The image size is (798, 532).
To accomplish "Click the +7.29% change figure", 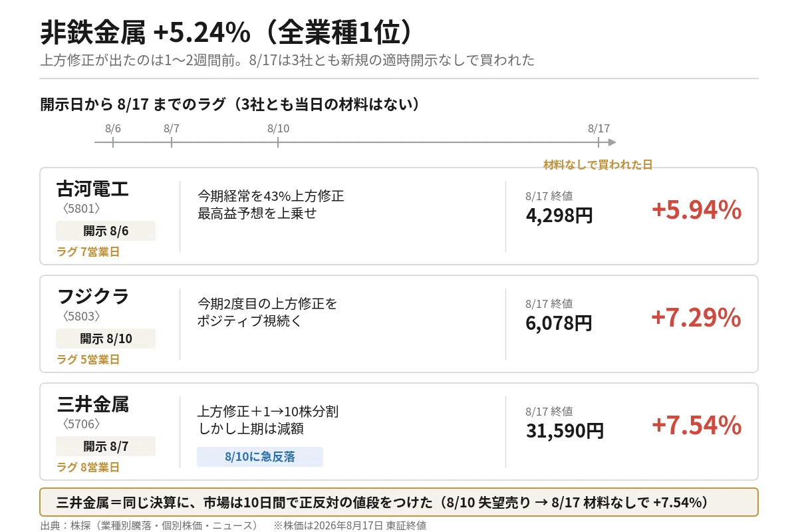I will click(x=696, y=318).
